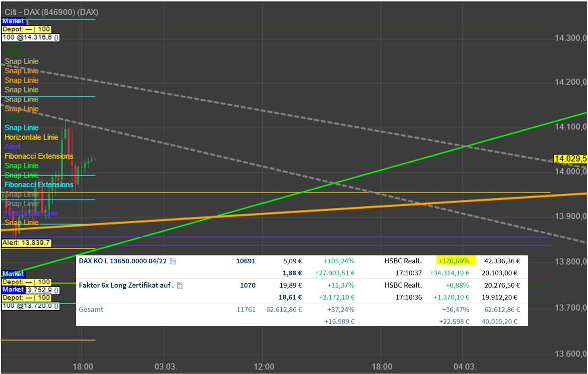Click the top Depot: — | 100 tag

point(26,29)
